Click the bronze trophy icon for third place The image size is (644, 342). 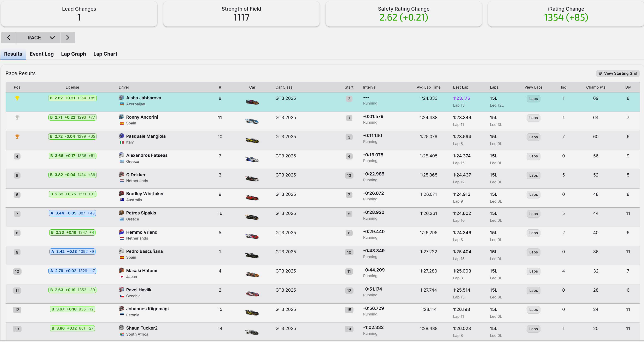17,136
